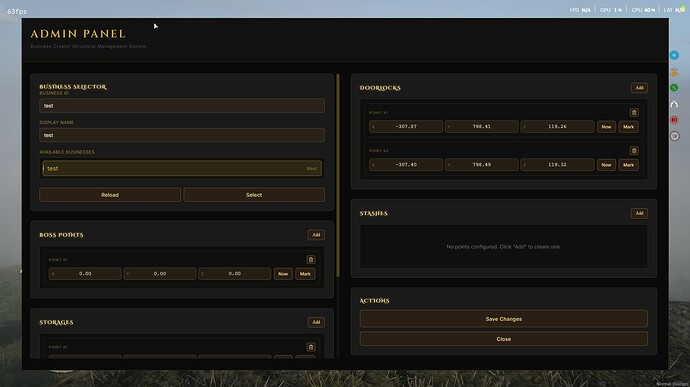Delete Boss Points Point #1 via its trash icon

point(311,260)
